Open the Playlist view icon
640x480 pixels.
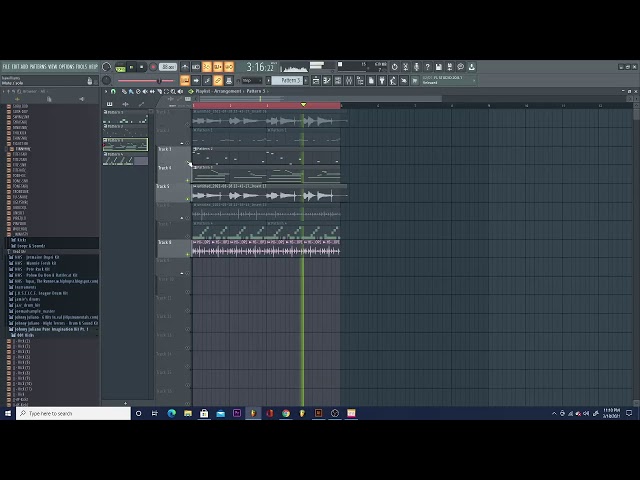[316, 80]
